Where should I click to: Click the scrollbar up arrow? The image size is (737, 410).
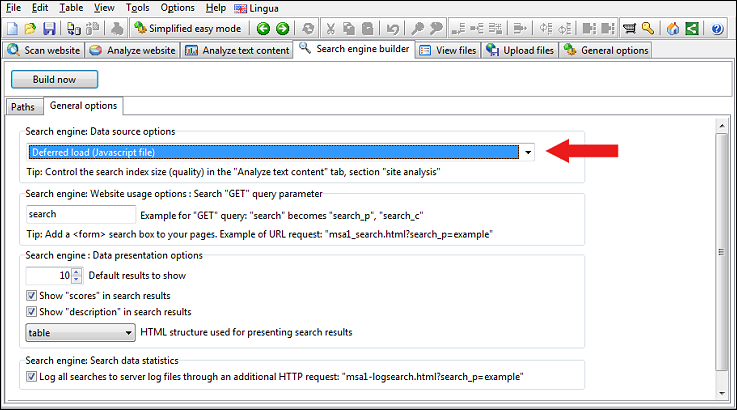(721, 126)
